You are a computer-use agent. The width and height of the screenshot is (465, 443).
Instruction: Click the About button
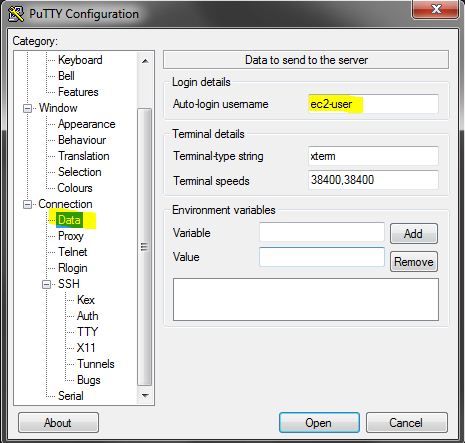click(x=58, y=423)
